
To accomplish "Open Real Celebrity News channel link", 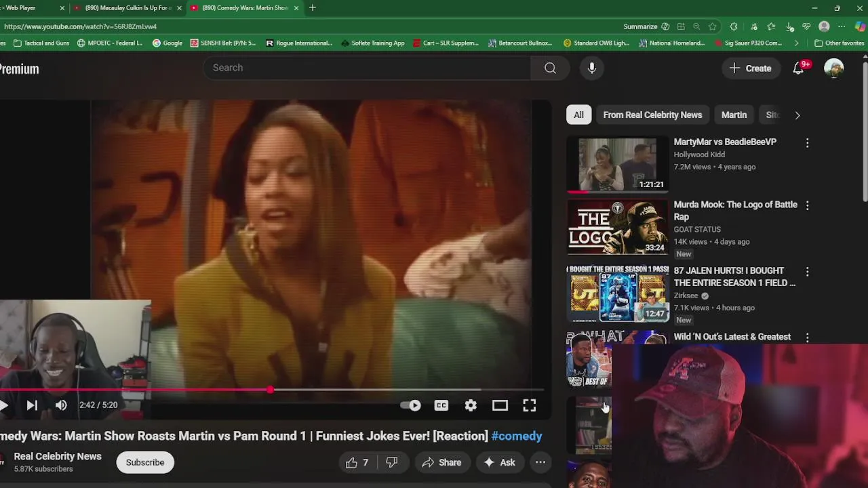I will (x=58, y=456).
